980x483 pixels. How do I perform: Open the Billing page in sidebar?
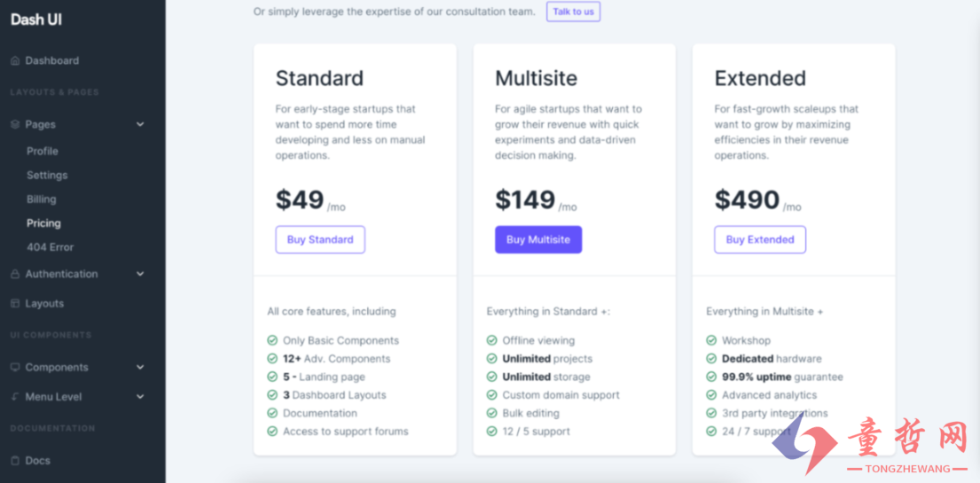pyautogui.click(x=42, y=199)
